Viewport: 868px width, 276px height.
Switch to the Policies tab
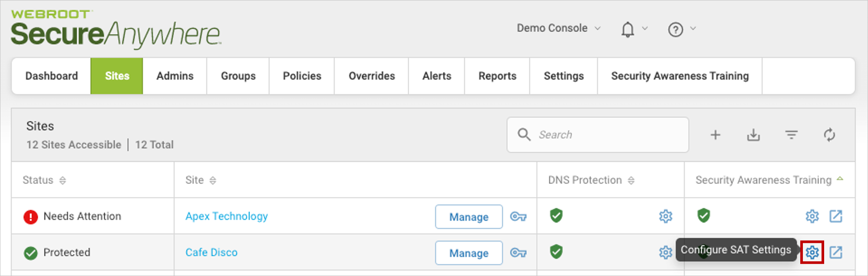point(302,76)
